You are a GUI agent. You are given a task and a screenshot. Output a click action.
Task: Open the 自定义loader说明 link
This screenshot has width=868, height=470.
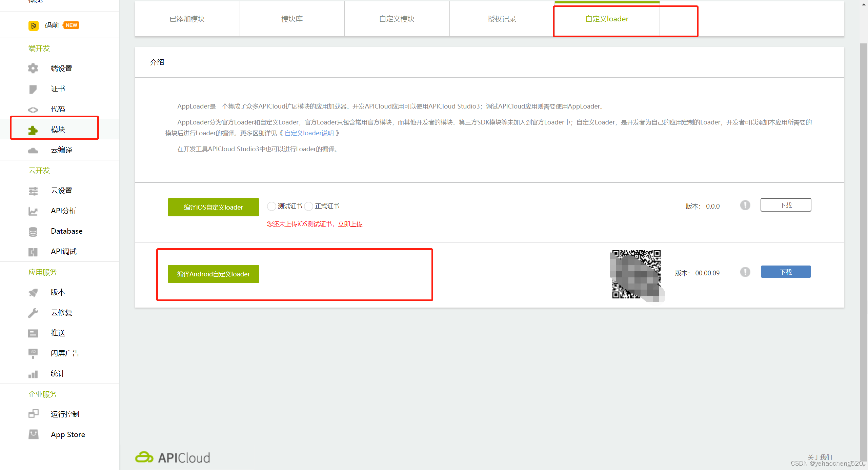coord(309,133)
